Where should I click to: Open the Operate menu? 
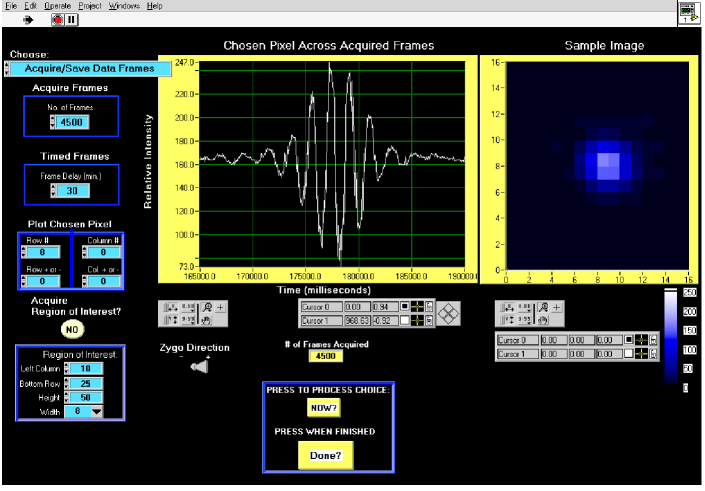coord(58,6)
